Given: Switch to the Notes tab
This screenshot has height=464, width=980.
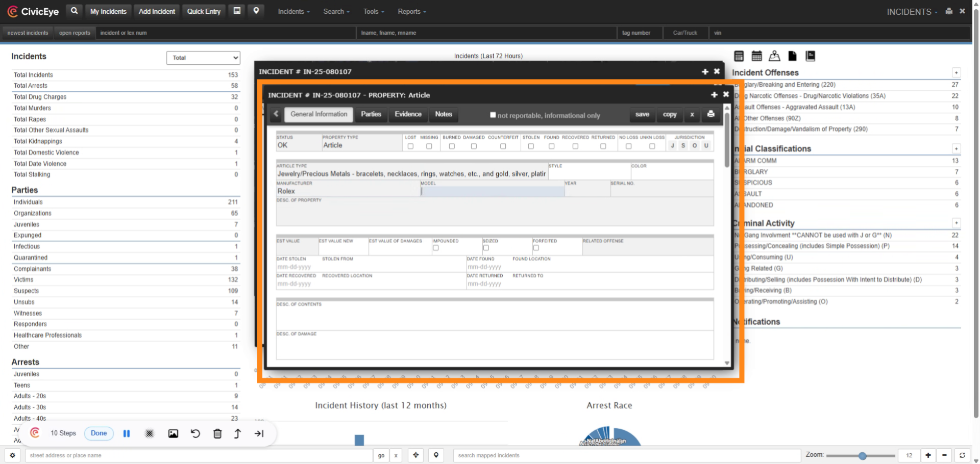Looking at the screenshot, I should click(444, 114).
